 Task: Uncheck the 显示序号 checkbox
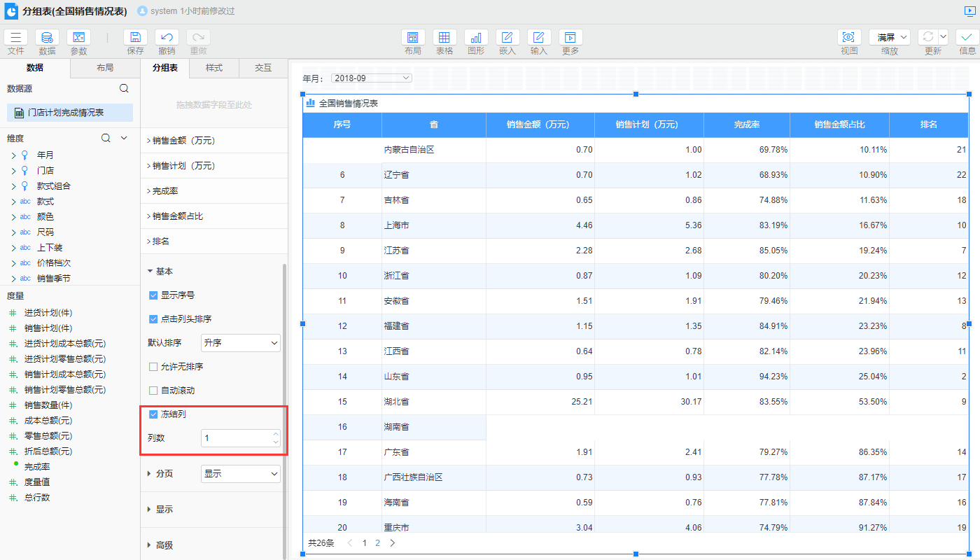(x=153, y=295)
